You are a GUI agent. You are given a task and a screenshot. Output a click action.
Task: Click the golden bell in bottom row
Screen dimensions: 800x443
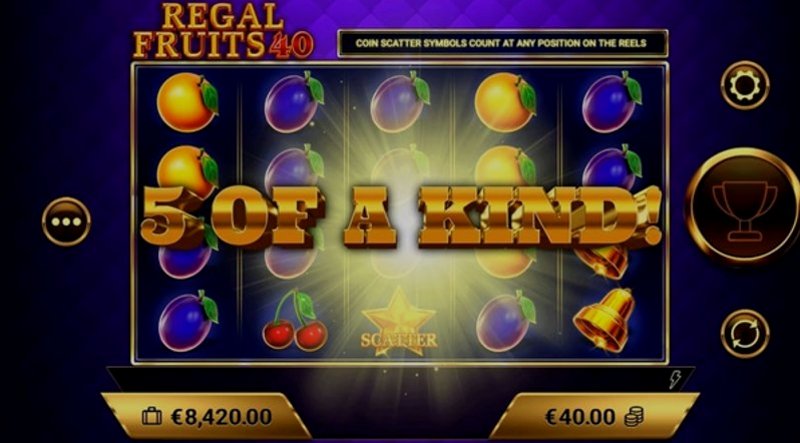605,320
